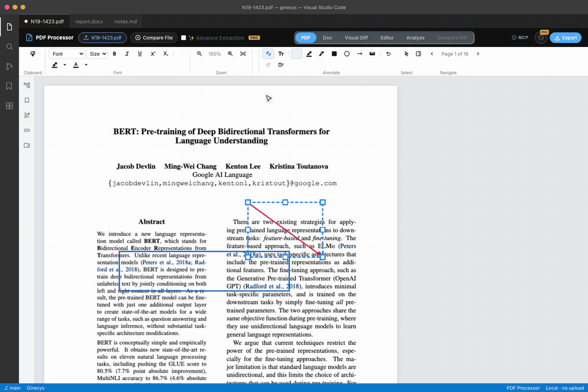Select the annotate highlighter tool
Image resolution: width=588 pixels, height=392 pixels.
pos(309,54)
